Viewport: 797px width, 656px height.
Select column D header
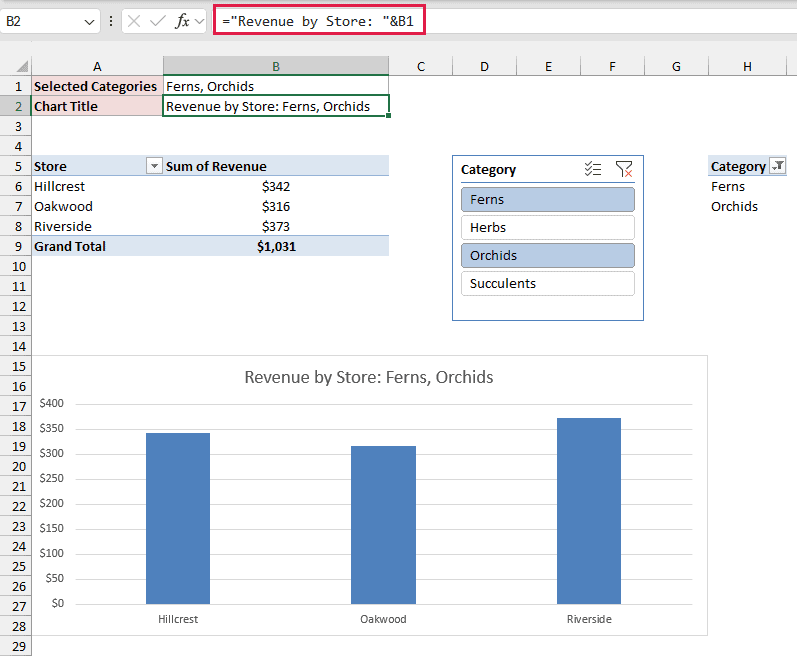484,66
